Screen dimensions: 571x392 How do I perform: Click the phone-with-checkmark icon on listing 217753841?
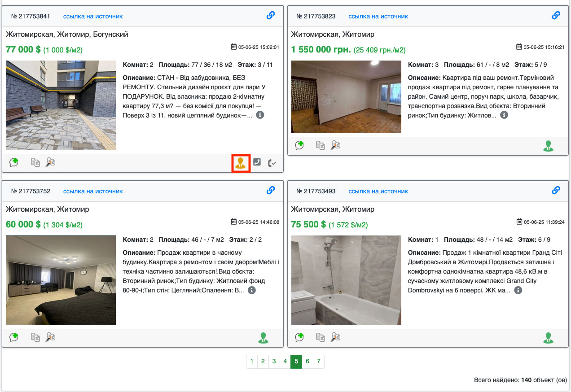pos(272,163)
